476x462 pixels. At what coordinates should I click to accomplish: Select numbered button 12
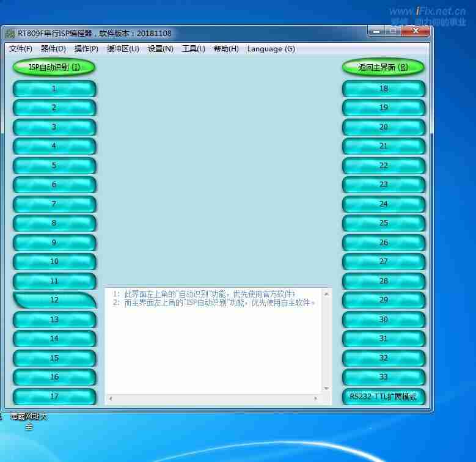click(54, 300)
